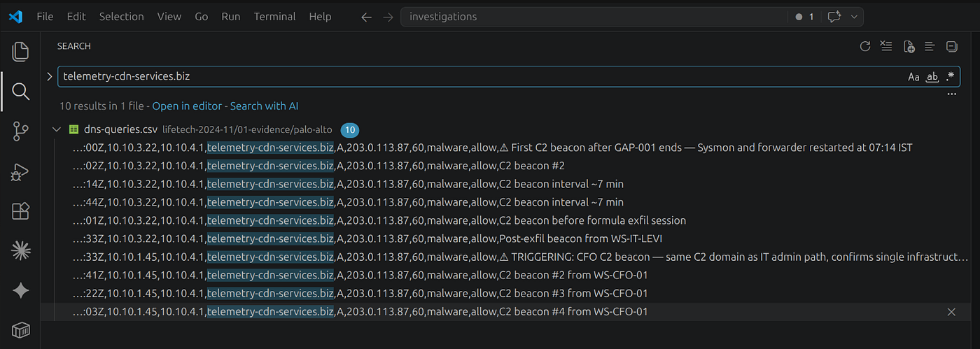The width and height of the screenshot is (980, 349).
Task: Open the Extensions view
Action: point(20,211)
